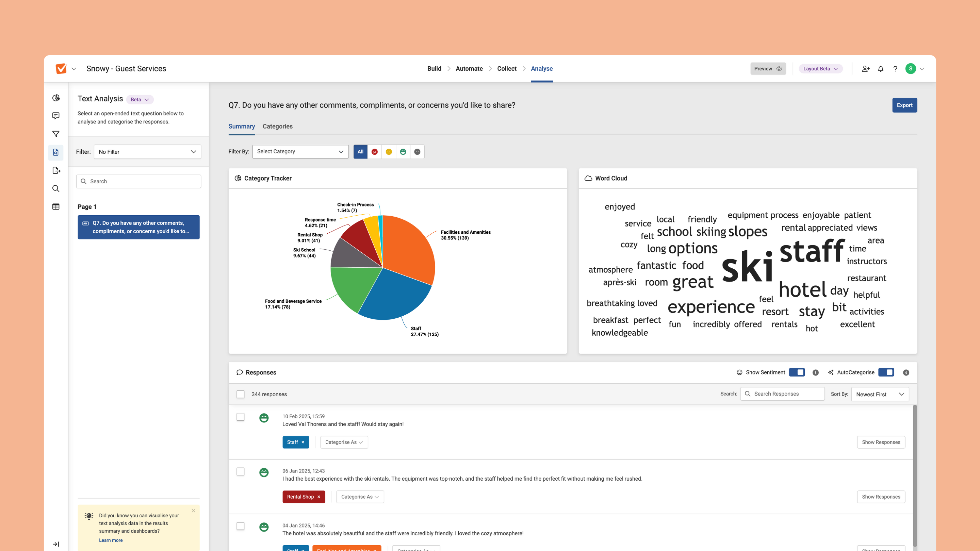Open the help question mark icon

[895, 69]
